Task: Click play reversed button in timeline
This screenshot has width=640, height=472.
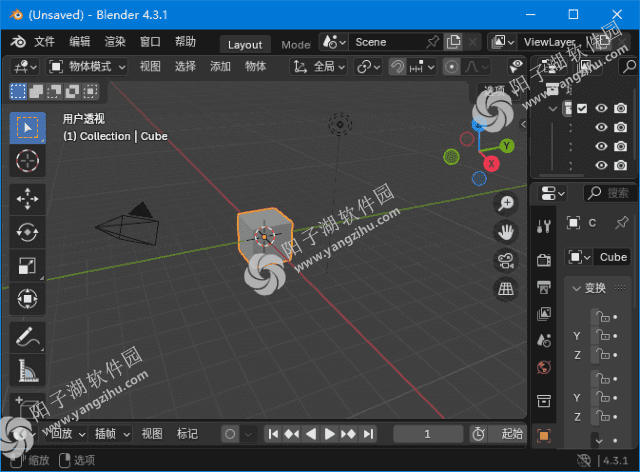Action: click(x=311, y=434)
